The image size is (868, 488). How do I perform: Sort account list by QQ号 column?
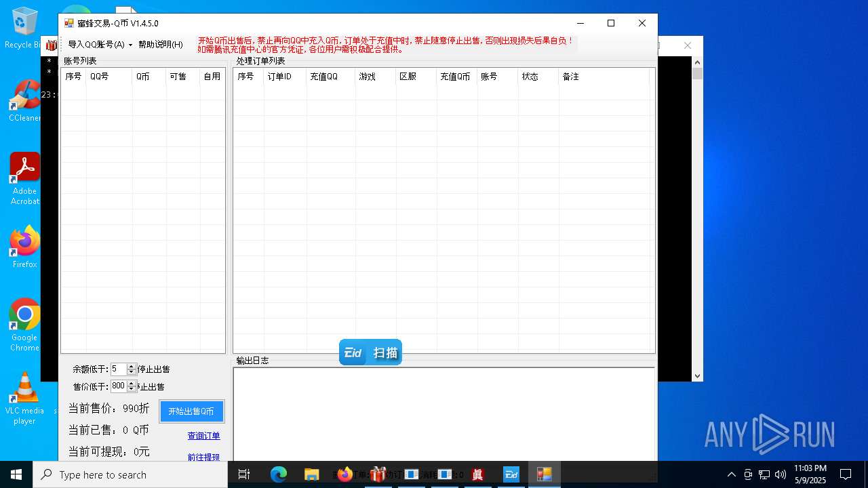(109, 77)
